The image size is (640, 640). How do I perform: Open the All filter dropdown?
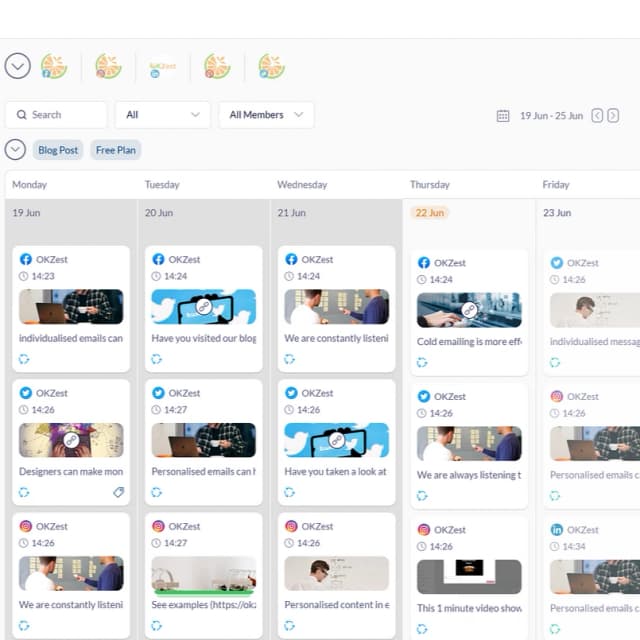pos(162,115)
